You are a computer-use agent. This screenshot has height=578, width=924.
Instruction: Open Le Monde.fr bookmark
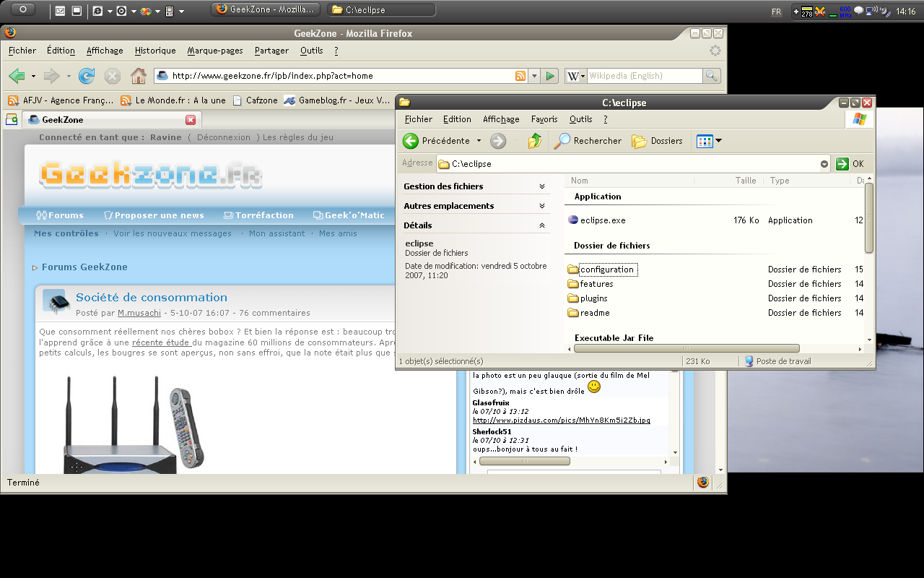[173, 100]
